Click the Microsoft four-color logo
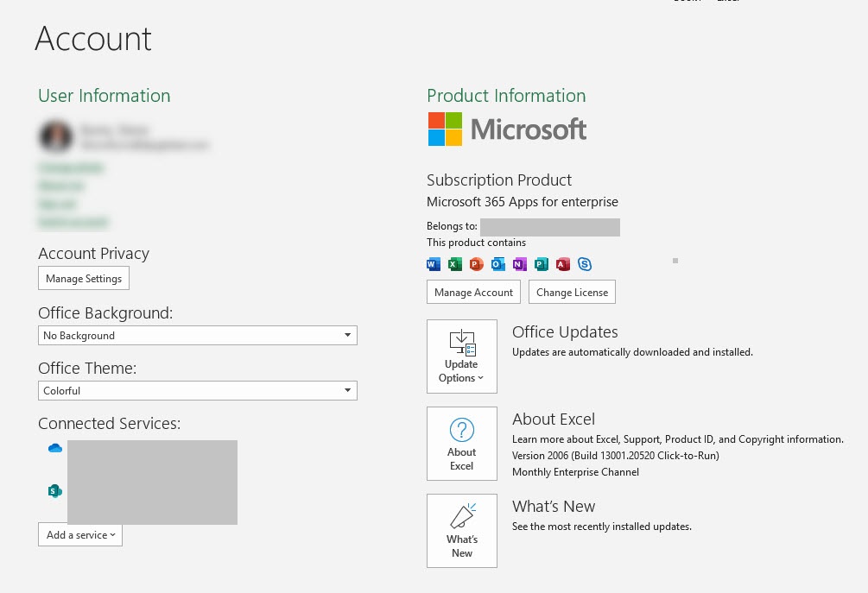The height and width of the screenshot is (593, 868). (x=445, y=129)
